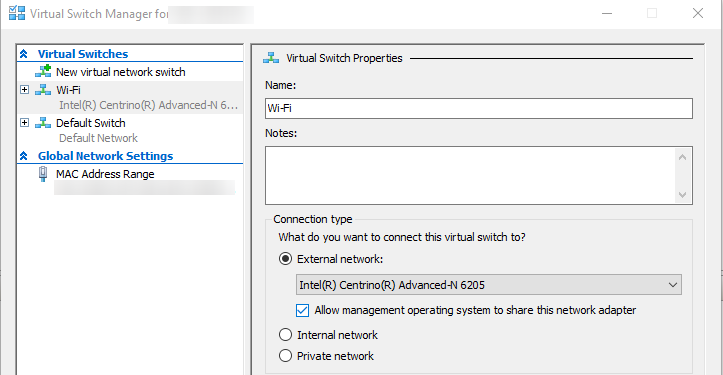Click the Name field containing Wi-Fi
Screen dimensions: 723x375
[x=479, y=108]
